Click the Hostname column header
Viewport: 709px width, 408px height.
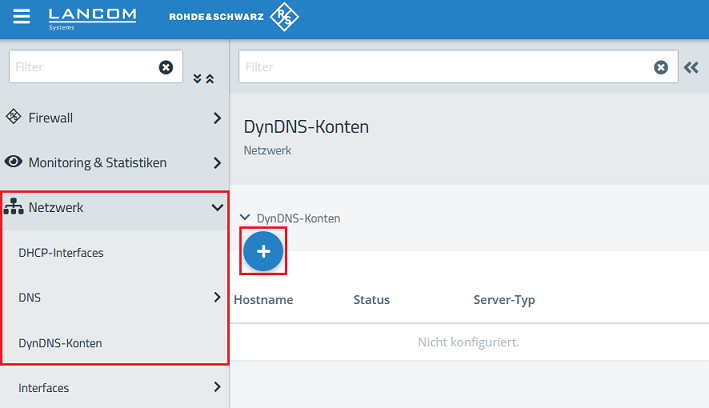263,300
